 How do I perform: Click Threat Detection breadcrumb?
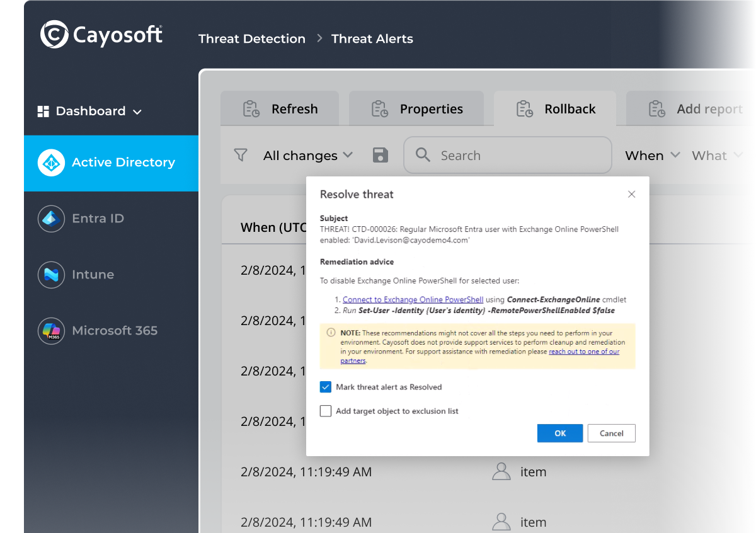point(252,39)
